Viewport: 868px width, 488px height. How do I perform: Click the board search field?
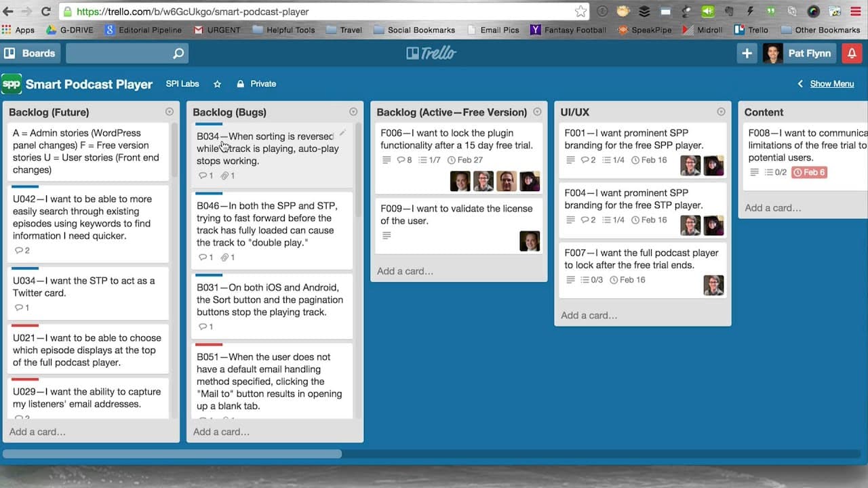pos(127,54)
